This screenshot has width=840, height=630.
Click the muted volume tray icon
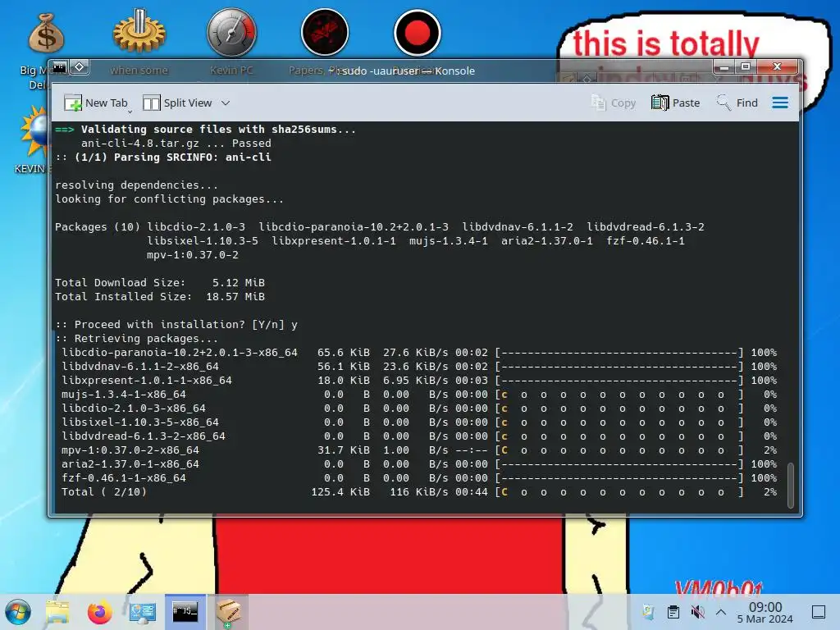697,612
